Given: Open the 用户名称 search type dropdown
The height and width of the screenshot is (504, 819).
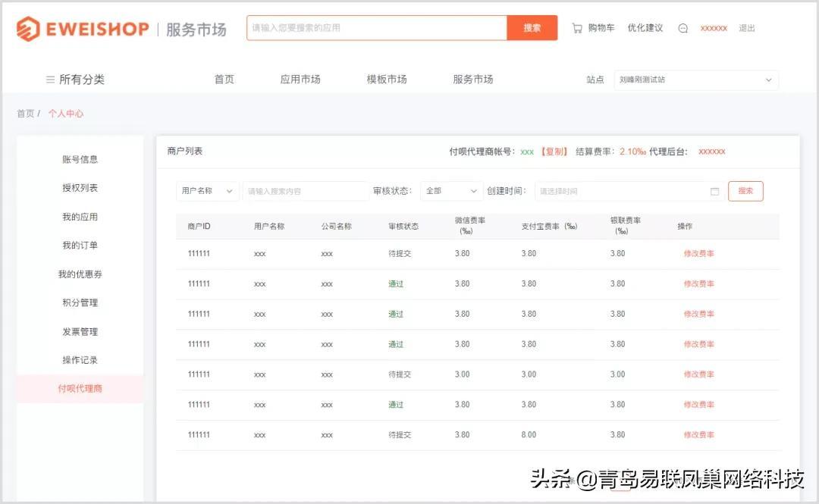Looking at the screenshot, I should point(207,191).
